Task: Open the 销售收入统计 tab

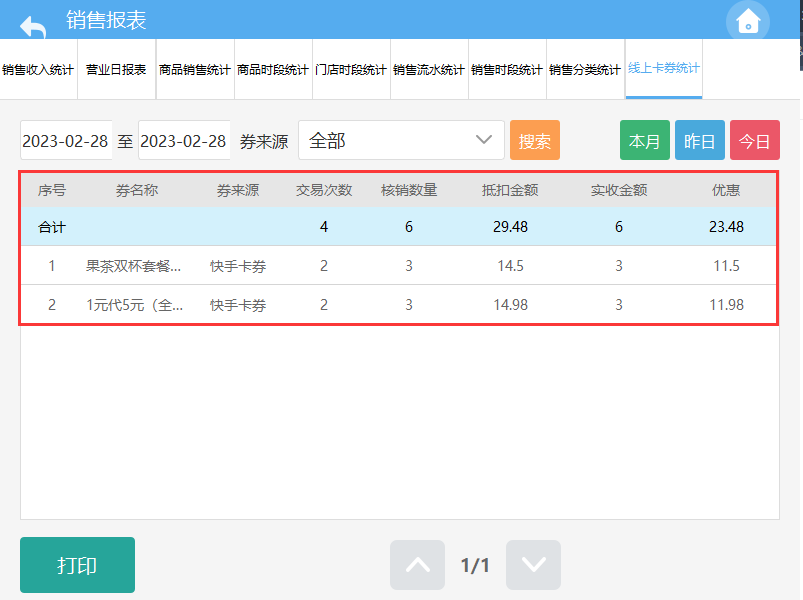Action: [38, 70]
